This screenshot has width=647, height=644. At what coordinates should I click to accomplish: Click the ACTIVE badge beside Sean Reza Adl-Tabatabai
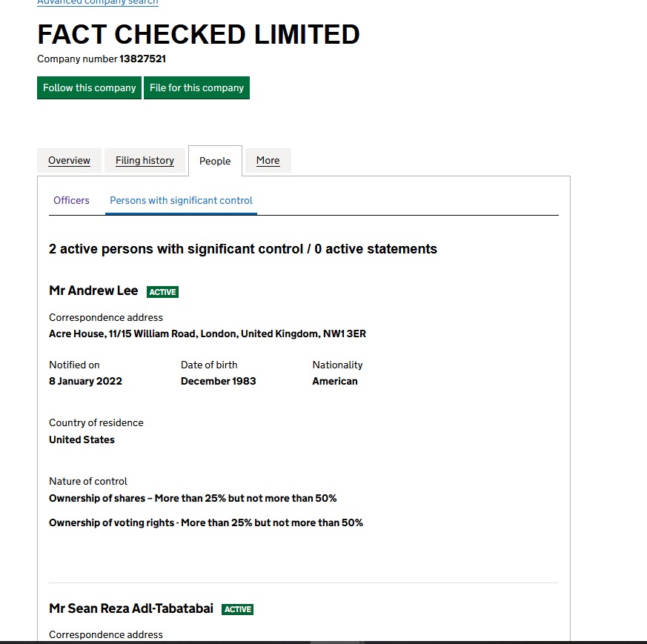click(238, 609)
